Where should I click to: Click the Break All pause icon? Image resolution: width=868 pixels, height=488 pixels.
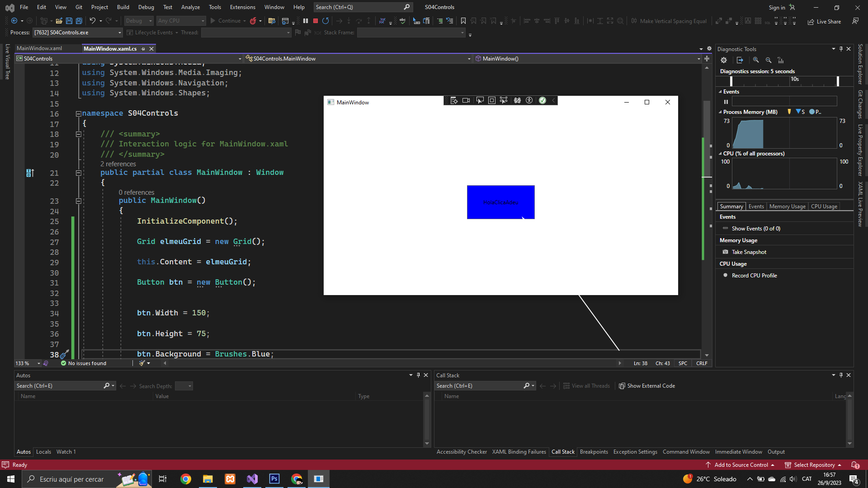click(306, 21)
